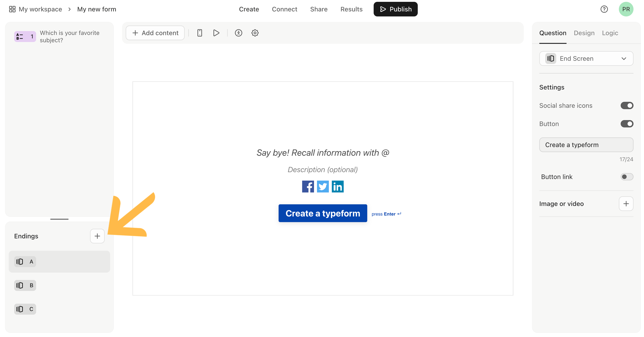The height and width of the screenshot is (337, 644).
Task: Edit the Say bye end screen title
Action: [322, 153]
